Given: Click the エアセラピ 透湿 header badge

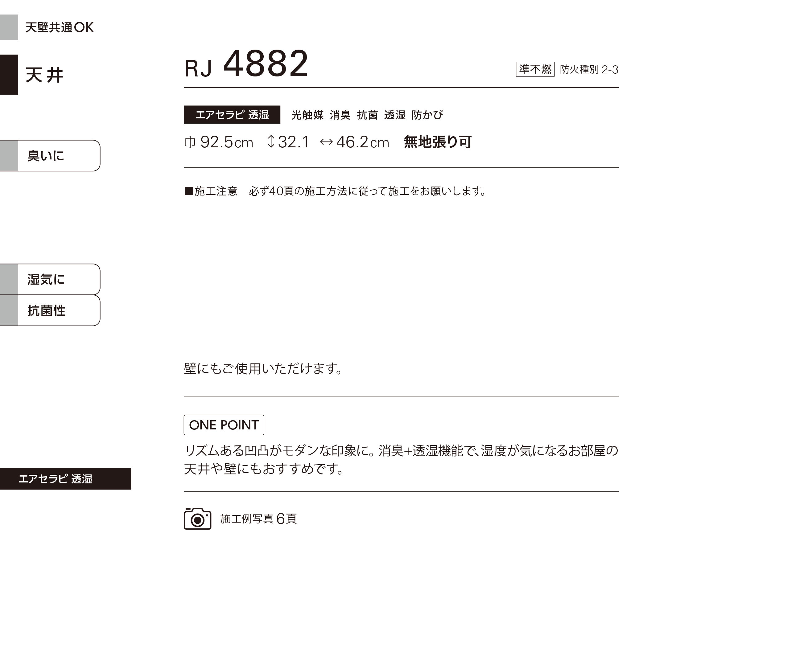Looking at the screenshot, I should [232, 114].
